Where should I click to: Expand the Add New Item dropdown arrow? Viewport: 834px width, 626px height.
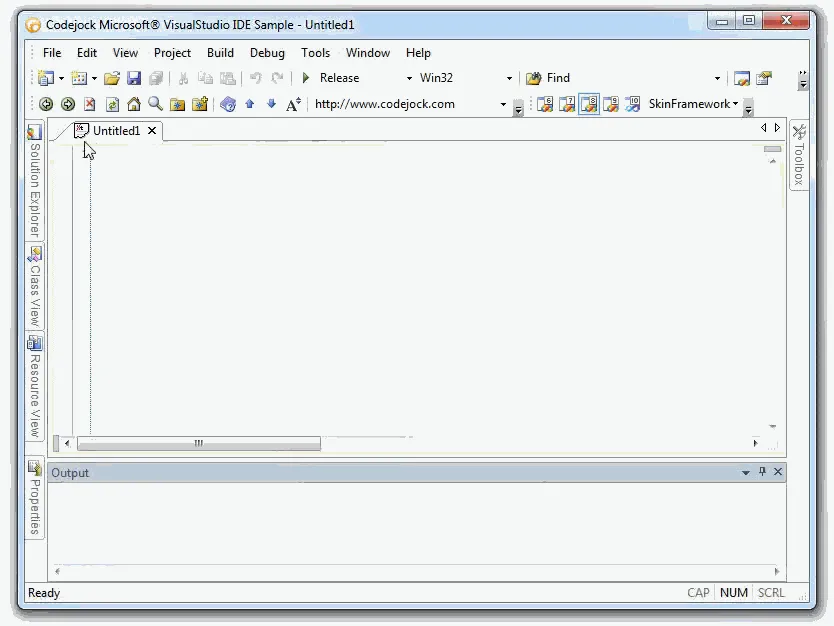pyautogui.click(x=94, y=78)
